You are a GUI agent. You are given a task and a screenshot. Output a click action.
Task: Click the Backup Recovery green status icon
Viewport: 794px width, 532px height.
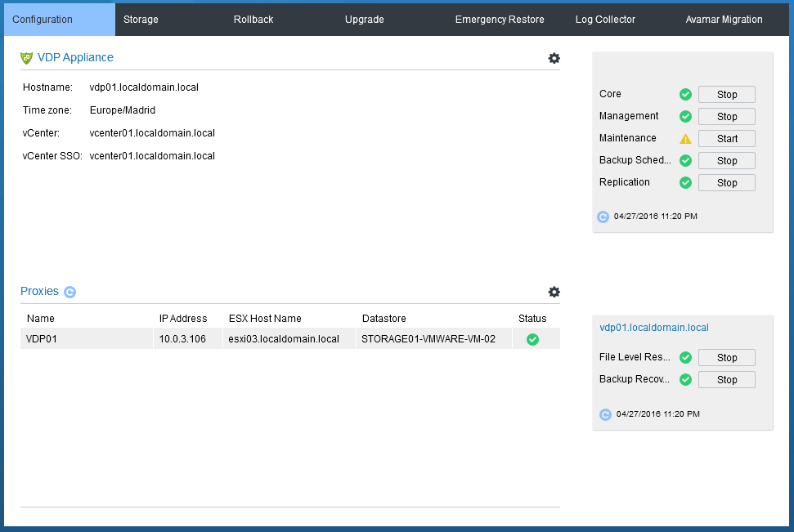pos(685,380)
